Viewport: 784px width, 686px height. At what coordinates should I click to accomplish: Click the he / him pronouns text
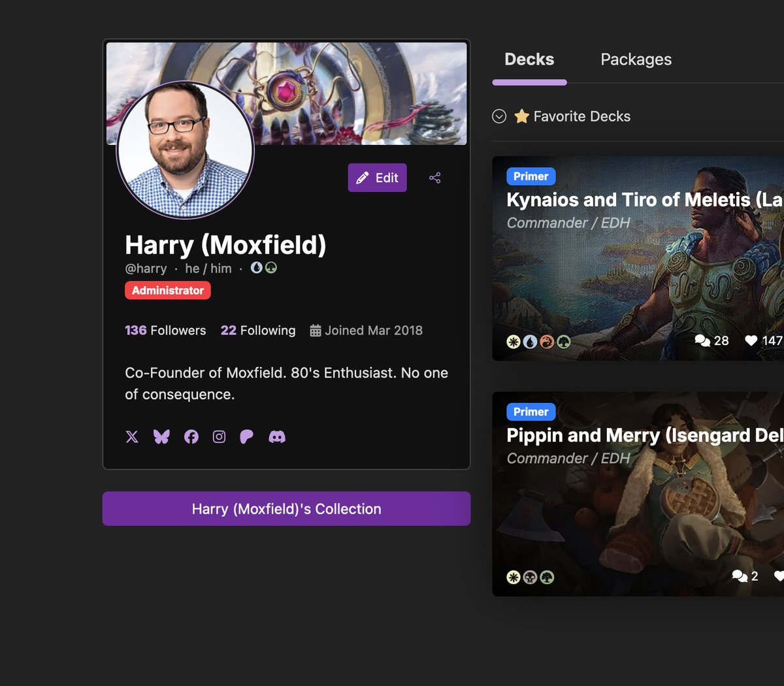tap(208, 269)
